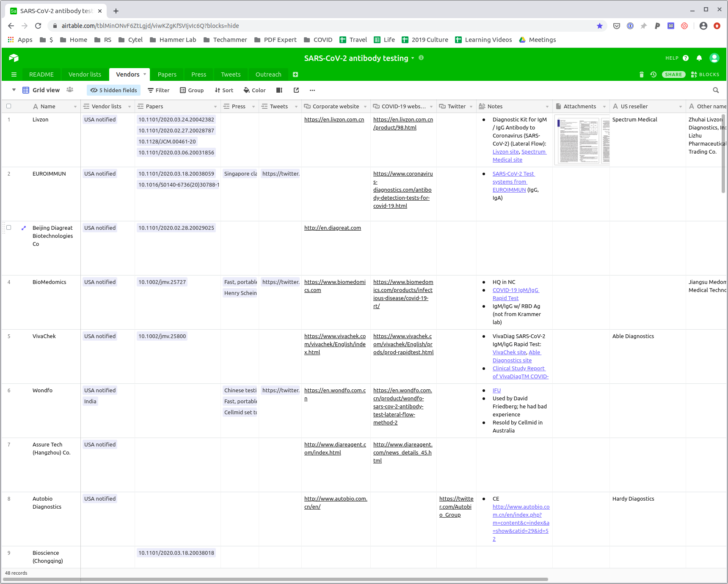Open the trash icon in the header
The image size is (728, 584).
click(641, 74)
